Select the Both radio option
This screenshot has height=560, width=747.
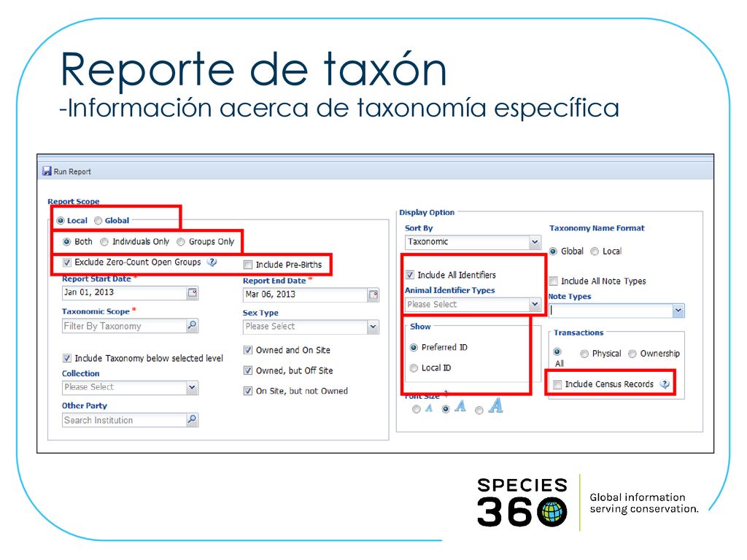pos(67,242)
